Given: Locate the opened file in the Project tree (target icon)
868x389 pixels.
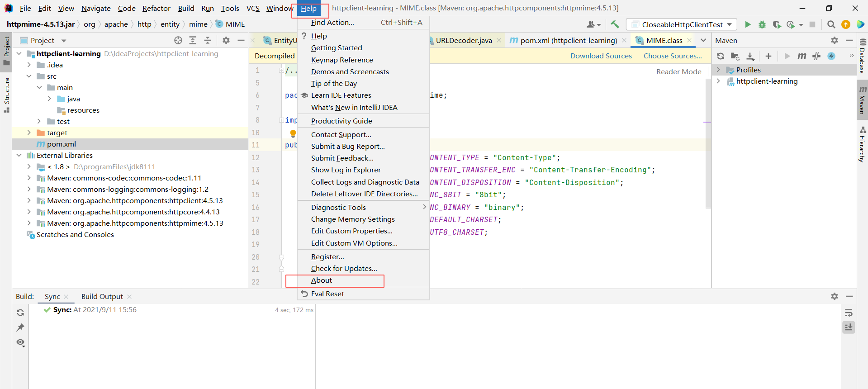Looking at the screenshot, I should pyautogui.click(x=178, y=40).
